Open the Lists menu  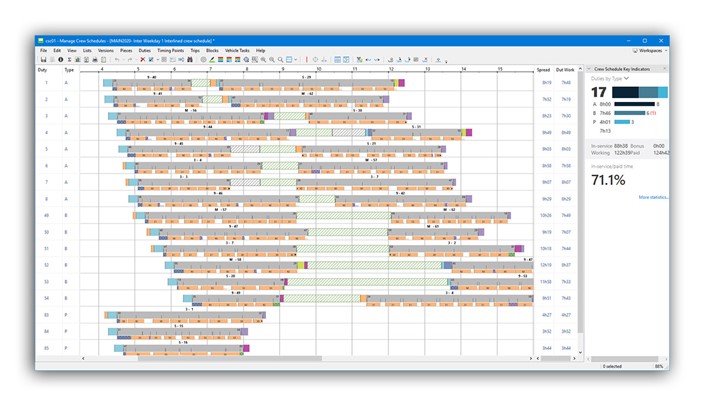(x=87, y=50)
